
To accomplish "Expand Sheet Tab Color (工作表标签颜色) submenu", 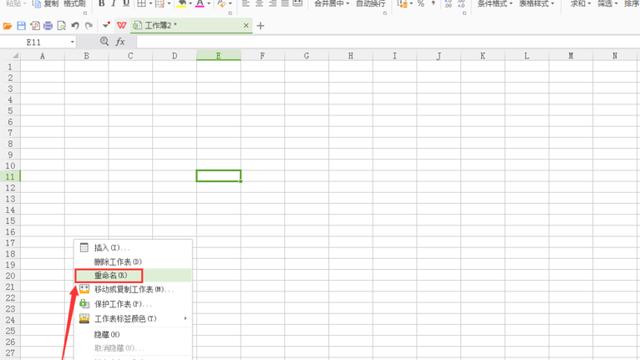I will 133,318.
